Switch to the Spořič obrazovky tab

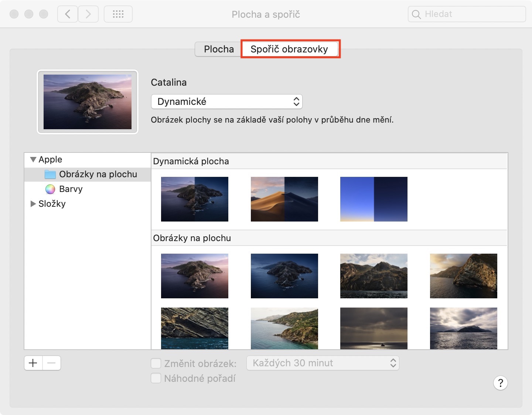pos(289,49)
